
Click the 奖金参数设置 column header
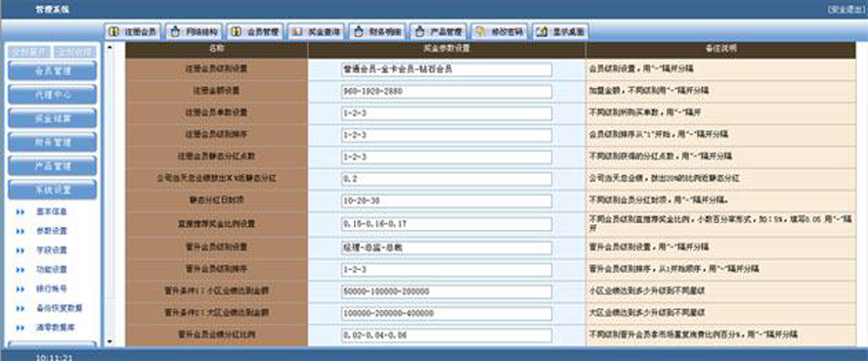(447, 49)
